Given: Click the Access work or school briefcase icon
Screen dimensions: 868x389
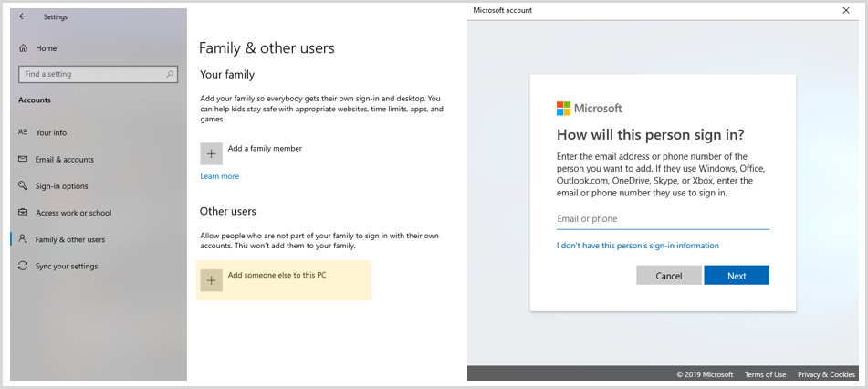Looking at the screenshot, I should (x=23, y=213).
